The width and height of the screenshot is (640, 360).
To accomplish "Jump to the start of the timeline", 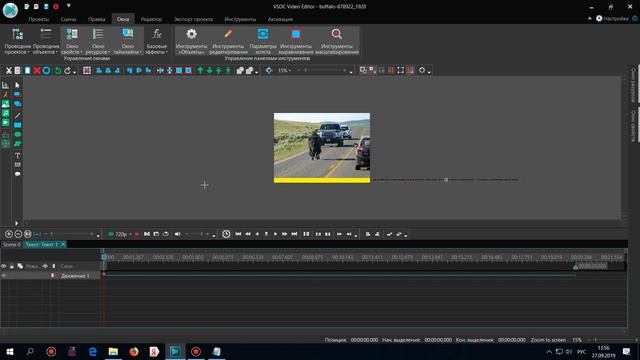I will coord(238,234).
